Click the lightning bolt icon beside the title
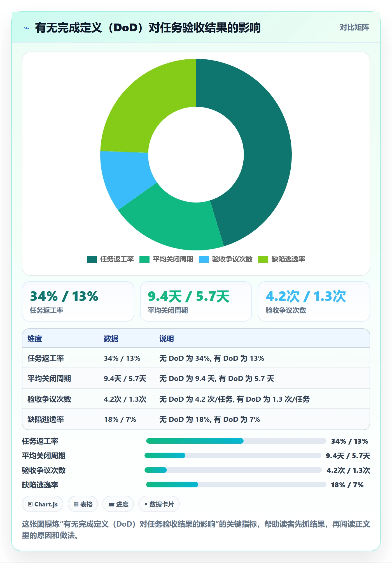Screen dimensions: 392x563 (x=27, y=28)
